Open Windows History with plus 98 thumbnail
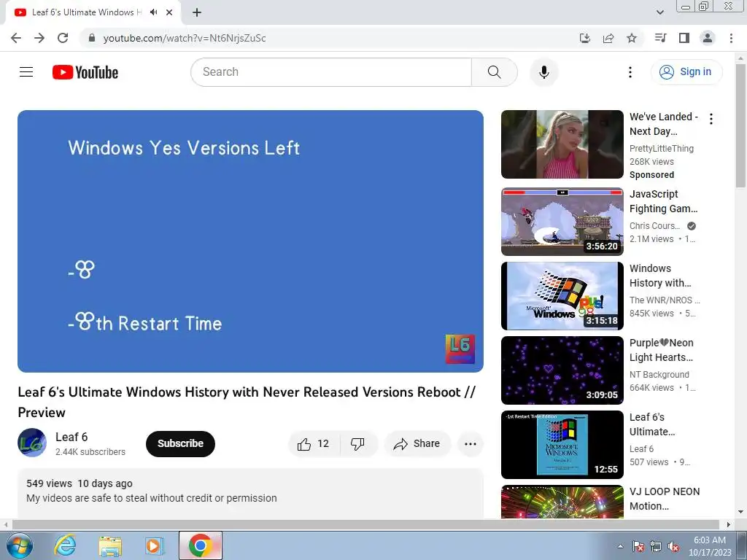Screen dimensions: 747x560 562,296
